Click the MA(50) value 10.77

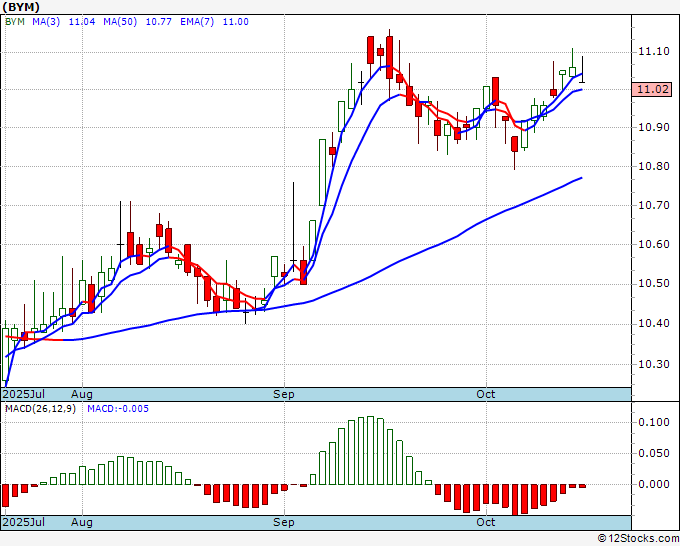coord(159,22)
